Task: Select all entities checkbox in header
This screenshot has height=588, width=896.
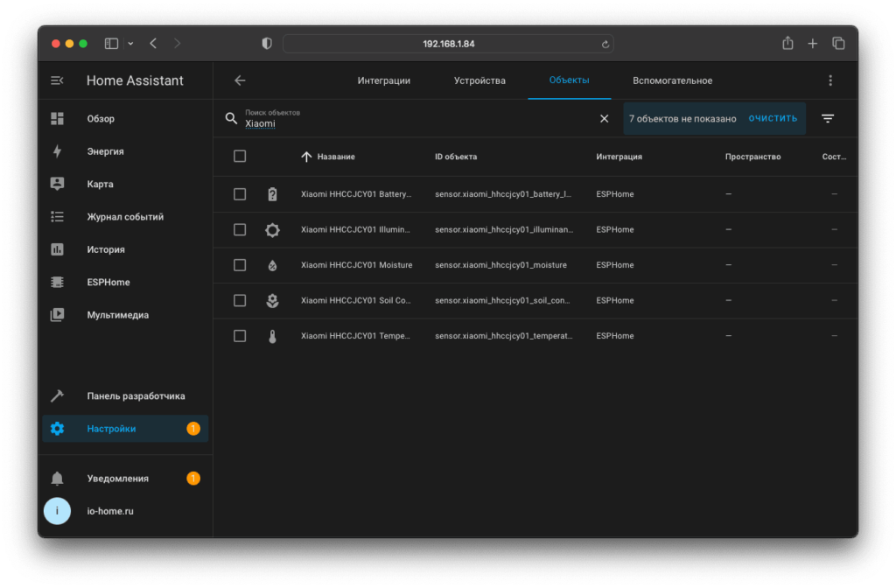Action: pyautogui.click(x=240, y=157)
